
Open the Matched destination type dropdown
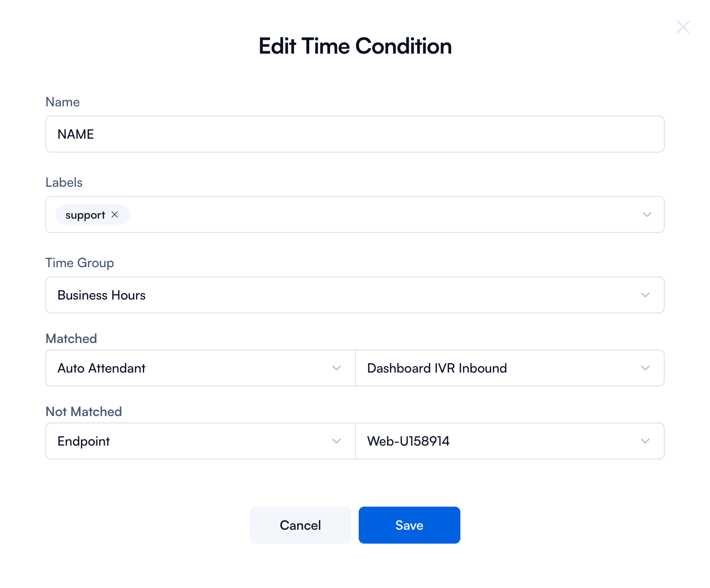pyautogui.click(x=337, y=368)
